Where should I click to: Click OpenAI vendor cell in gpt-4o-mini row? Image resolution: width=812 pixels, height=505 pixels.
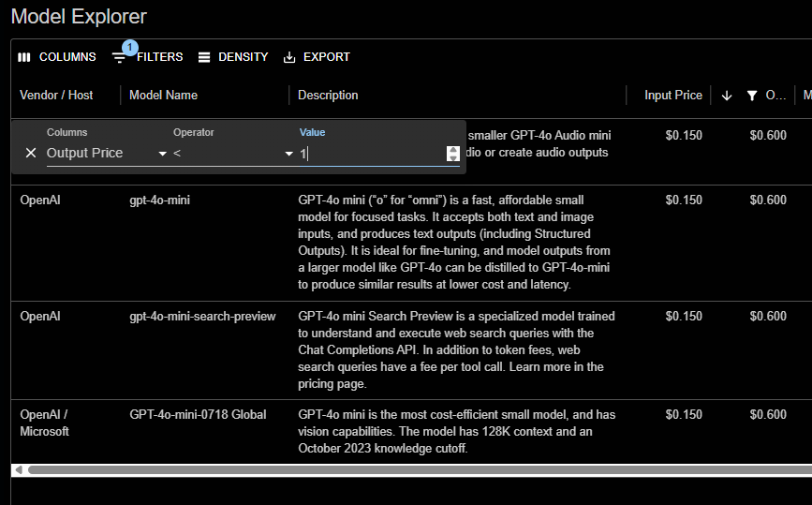click(x=40, y=200)
